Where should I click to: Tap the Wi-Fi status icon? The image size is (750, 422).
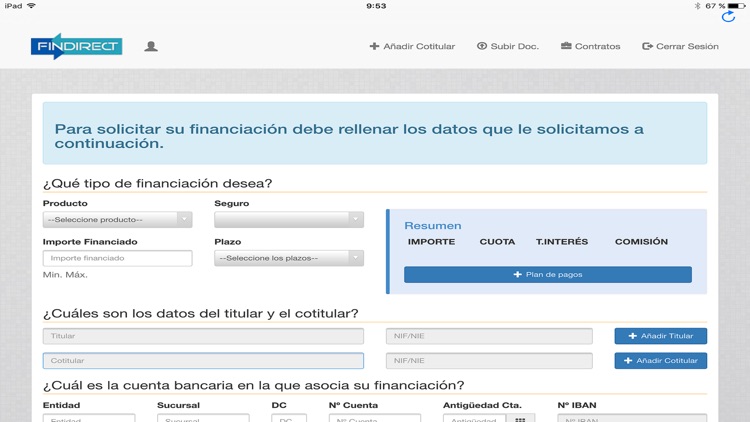[x=32, y=6]
